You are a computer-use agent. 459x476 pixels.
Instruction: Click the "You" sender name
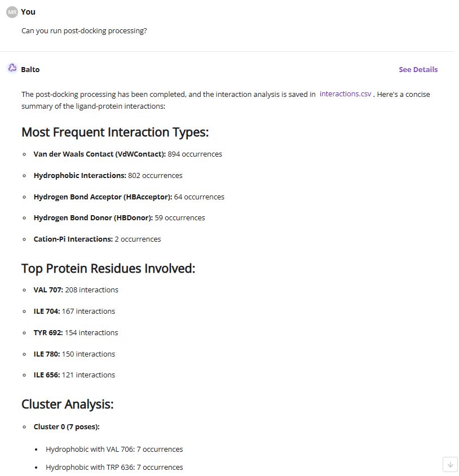28,12
